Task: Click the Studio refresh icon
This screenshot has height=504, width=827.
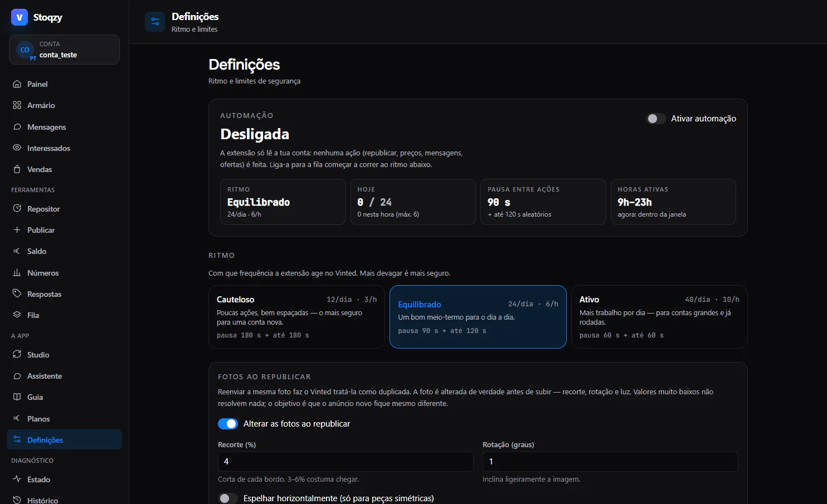Action: coord(17,355)
